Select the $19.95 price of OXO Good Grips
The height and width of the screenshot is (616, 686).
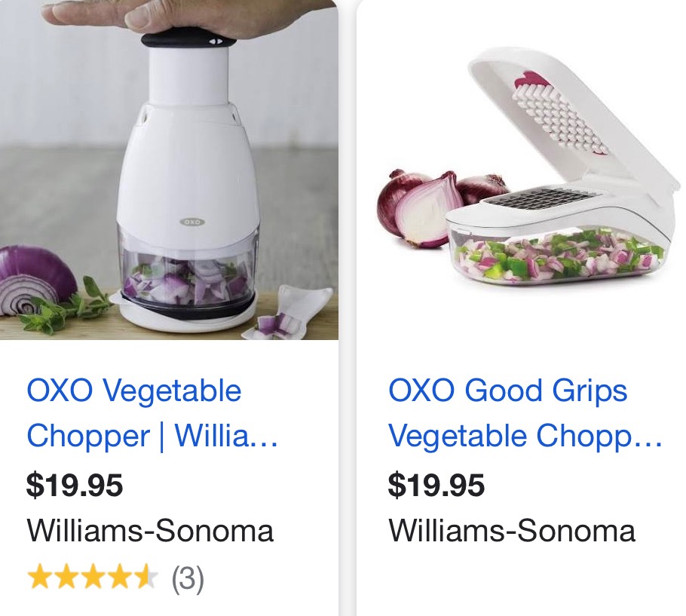(436, 486)
